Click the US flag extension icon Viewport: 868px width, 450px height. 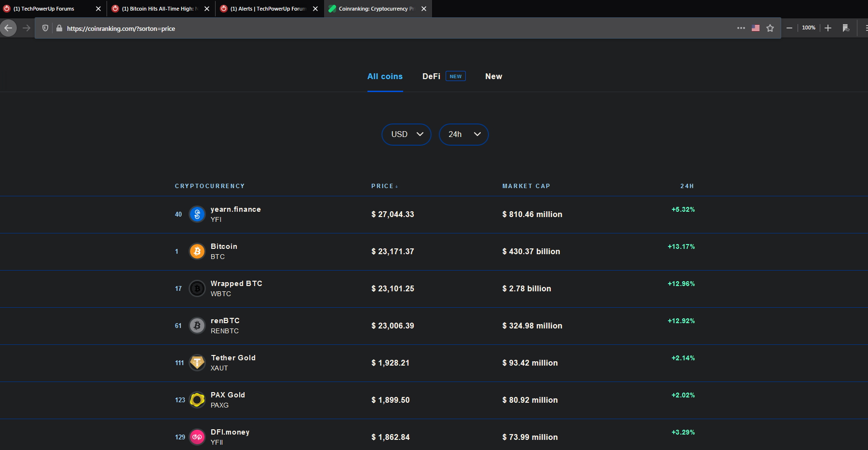tap(756, 28)
